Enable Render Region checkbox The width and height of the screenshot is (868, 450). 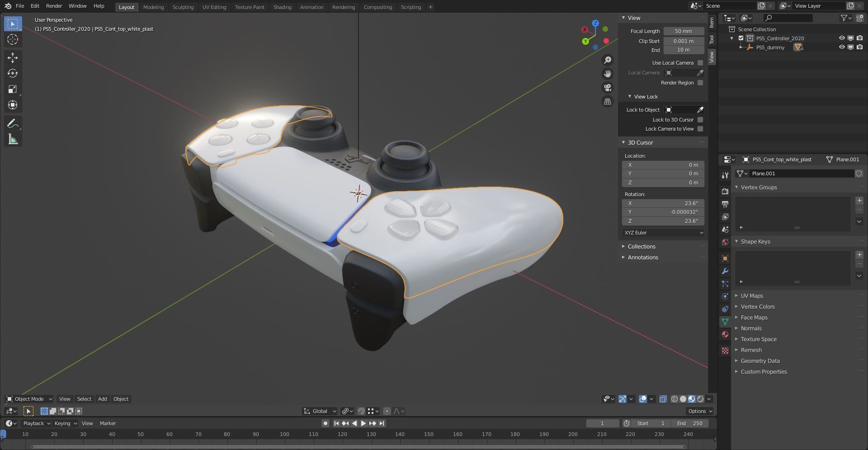click(700, 83)
